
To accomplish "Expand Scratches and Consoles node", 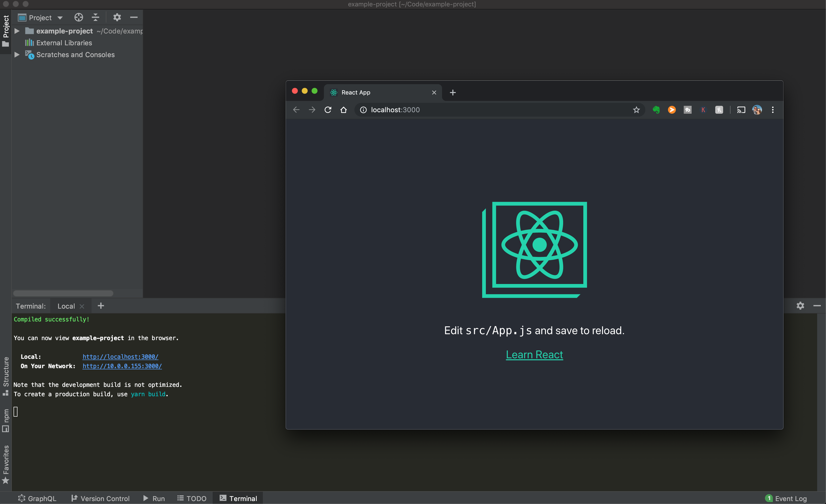I will [x=17, y=55].
